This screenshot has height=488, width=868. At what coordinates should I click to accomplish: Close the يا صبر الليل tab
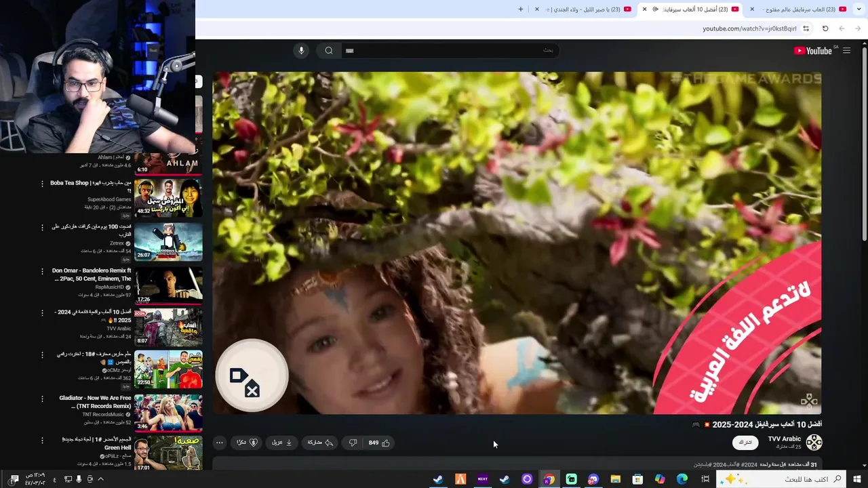point(537,9)
